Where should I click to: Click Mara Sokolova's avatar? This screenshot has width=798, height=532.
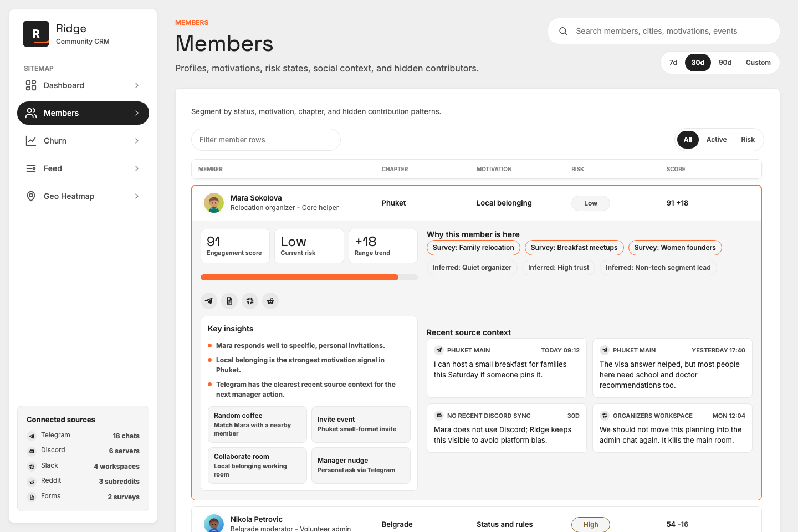pyautogui.click(x=214, y=203)
